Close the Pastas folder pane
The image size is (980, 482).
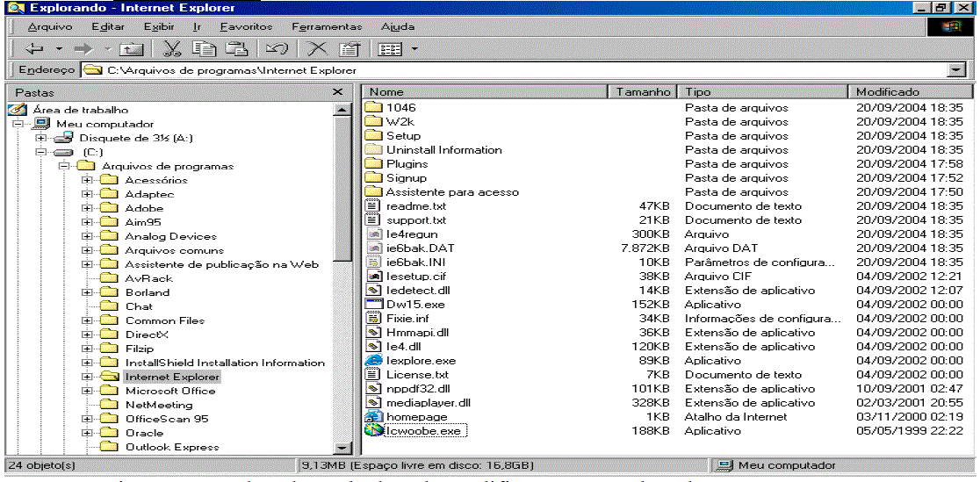(337, 92)
